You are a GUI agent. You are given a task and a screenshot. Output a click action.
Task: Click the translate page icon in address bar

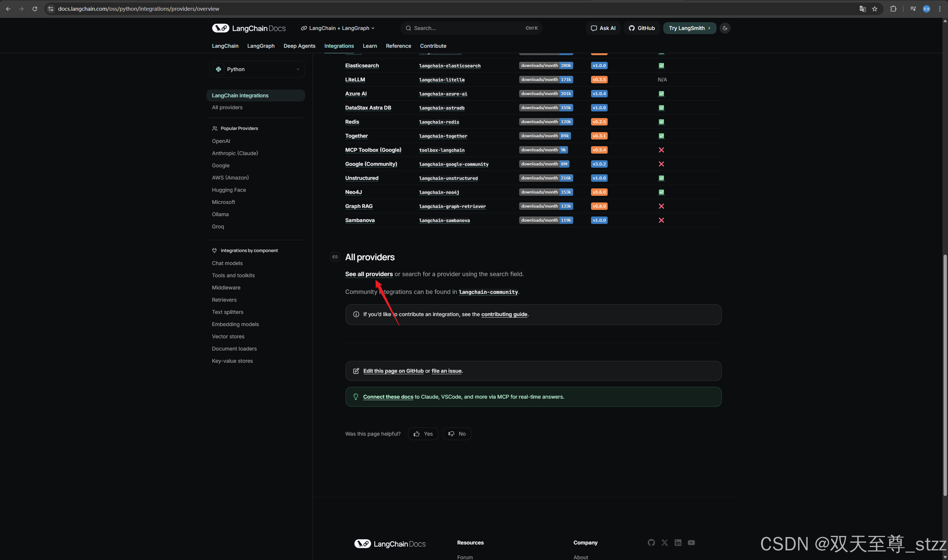(863, 9)
